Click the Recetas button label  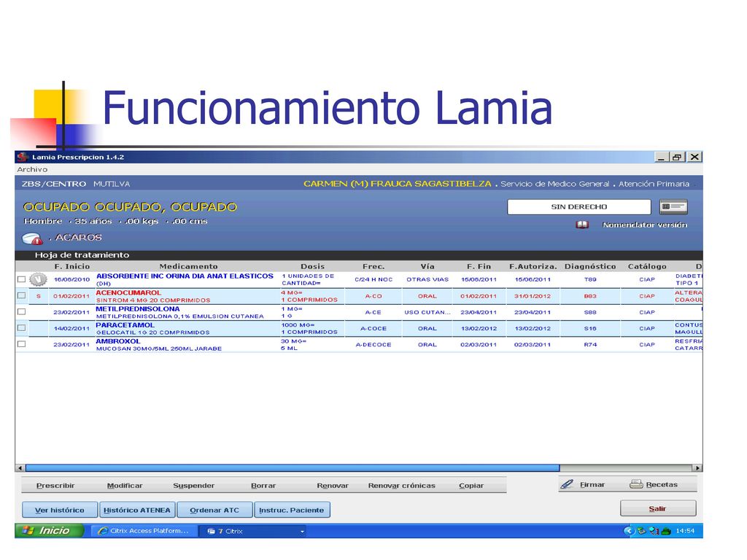pos(662,484)
